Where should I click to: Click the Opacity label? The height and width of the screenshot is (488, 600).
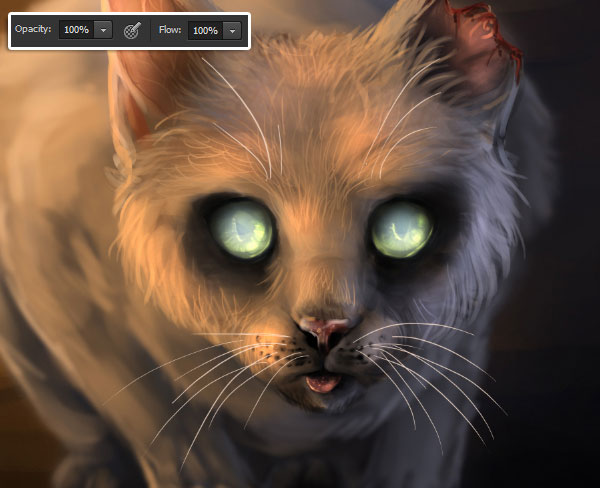(x=33, y=29)
